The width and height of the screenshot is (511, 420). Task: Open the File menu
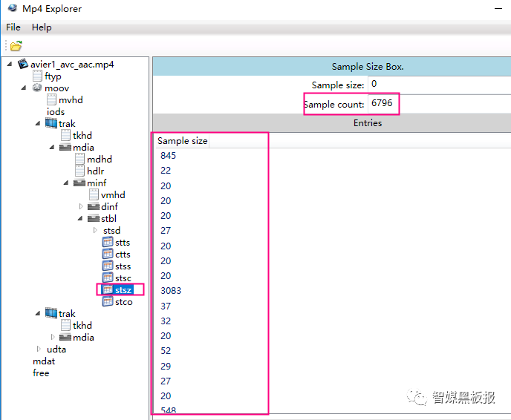click(x=13, y=27)
